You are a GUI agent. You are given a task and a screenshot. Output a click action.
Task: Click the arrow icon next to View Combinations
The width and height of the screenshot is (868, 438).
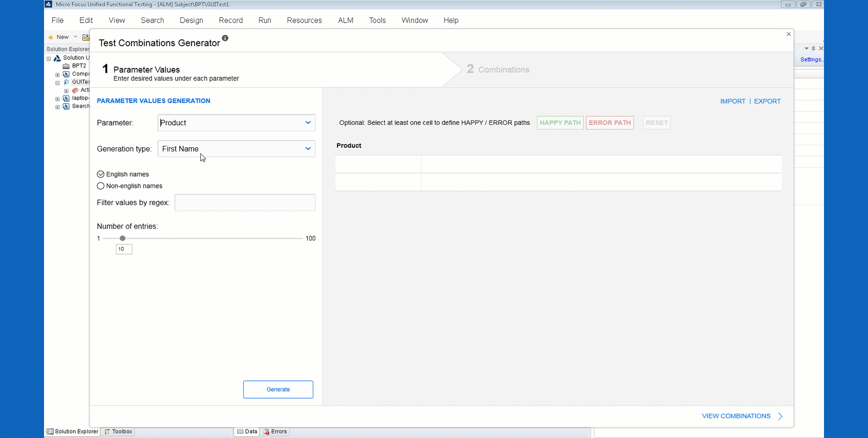click(x=780, y=416)
